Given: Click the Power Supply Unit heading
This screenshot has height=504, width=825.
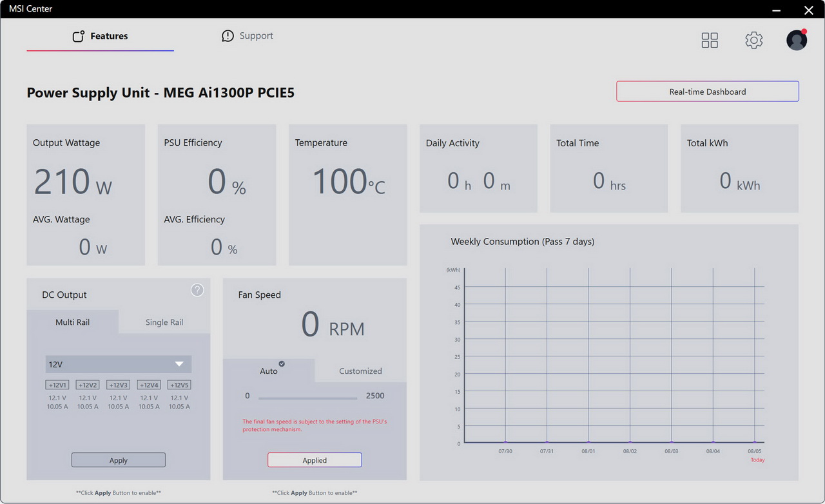Looking at the screenshot, I should coord(160,93).
